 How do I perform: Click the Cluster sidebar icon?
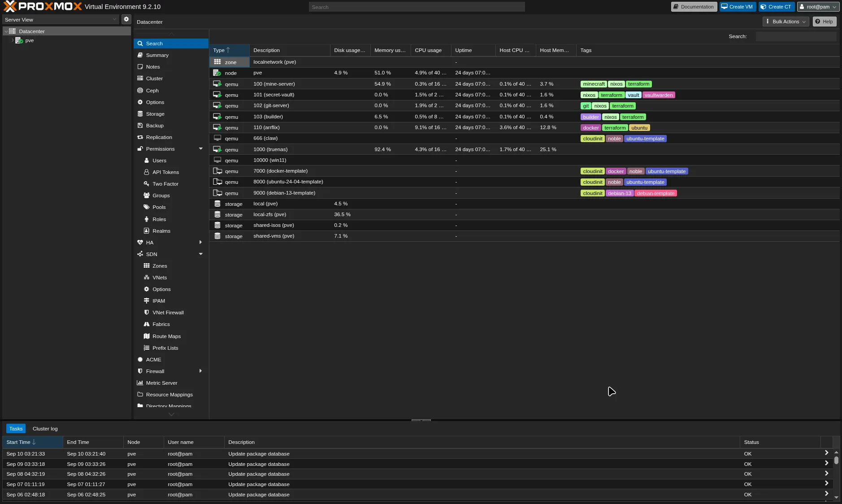(x=140, y=78)
